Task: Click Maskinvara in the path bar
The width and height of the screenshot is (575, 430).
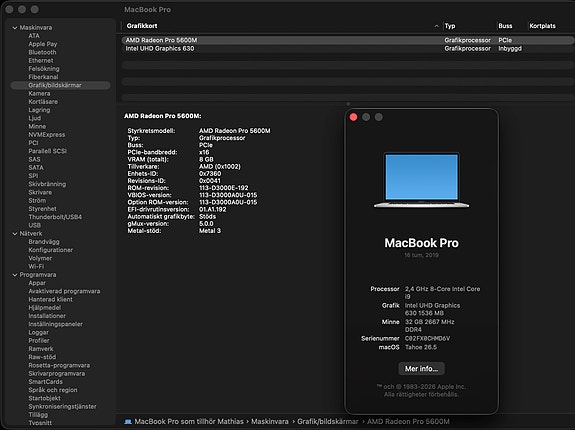Action: tap(270, 422)
